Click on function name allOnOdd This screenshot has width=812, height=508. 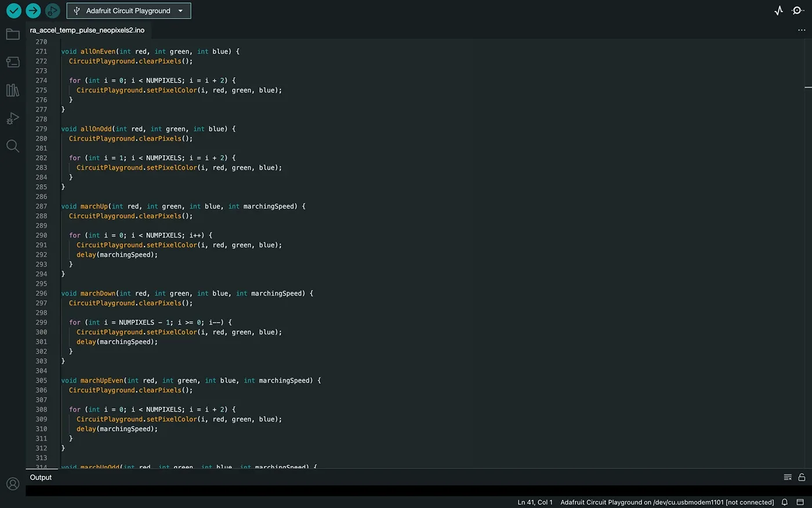point(96,129)
